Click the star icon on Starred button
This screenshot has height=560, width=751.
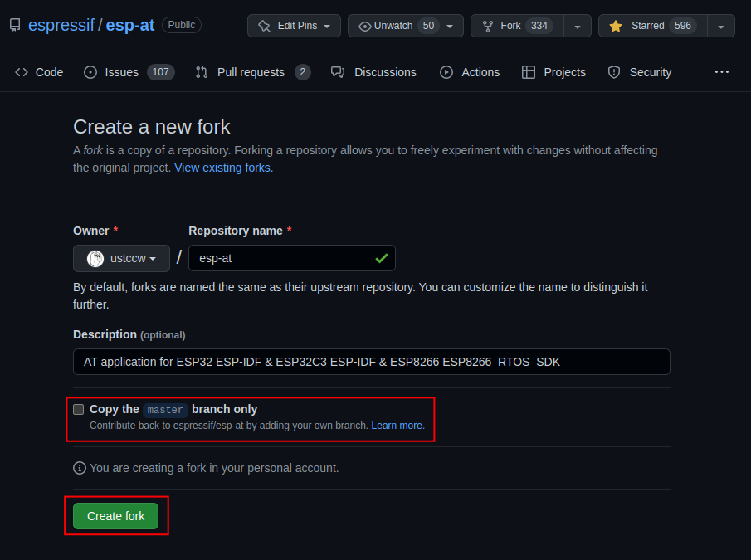614,25
